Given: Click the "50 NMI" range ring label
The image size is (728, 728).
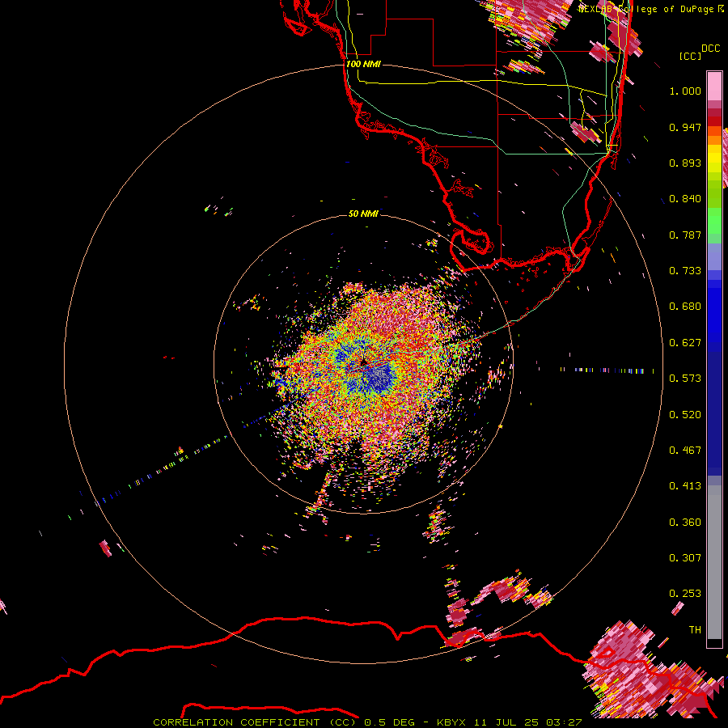Looking at the screenshot, I should tap(363, 214).
